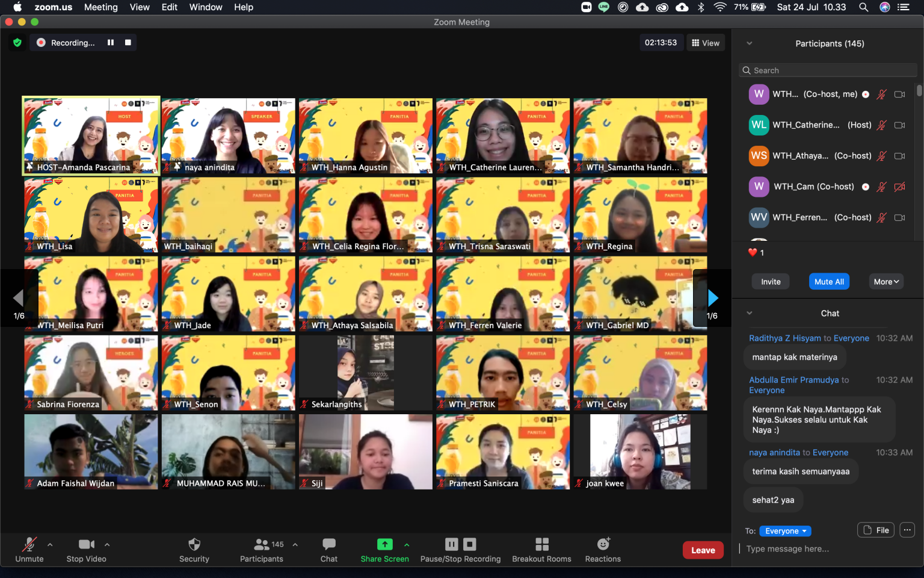Expand Share Screen options chevron
924x578 pixels.
coord(407,545)
